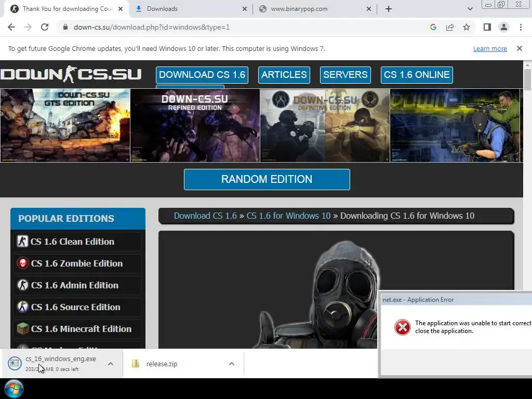The image size is (532, 399).
Task: Bookmark this page with the star icon
Action: click(x=467, y=27)
